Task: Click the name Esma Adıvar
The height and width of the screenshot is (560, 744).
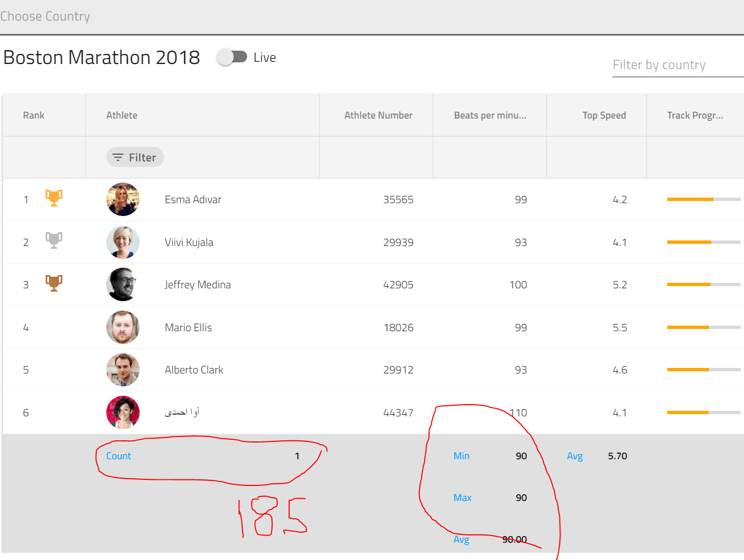Action: (x=193, y=199)
